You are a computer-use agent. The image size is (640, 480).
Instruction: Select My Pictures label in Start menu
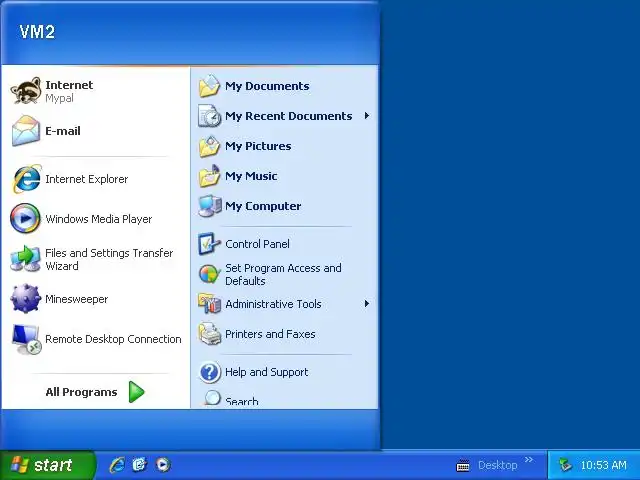[258, 146]
